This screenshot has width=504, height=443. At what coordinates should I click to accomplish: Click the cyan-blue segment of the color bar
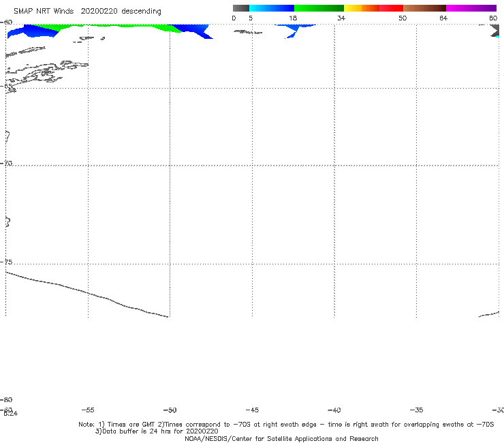click(x=272, y=8)
